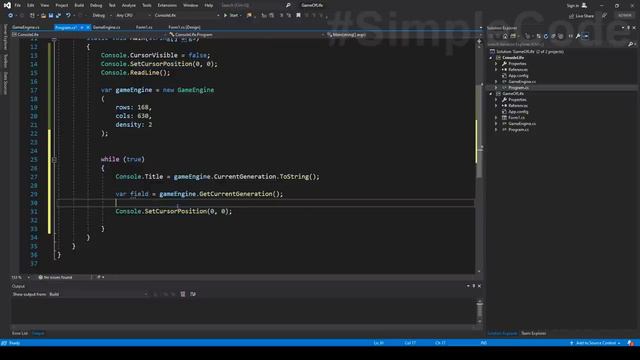640x360 pixels.
Task: Click the Sign in link
Action: [572, 5]
